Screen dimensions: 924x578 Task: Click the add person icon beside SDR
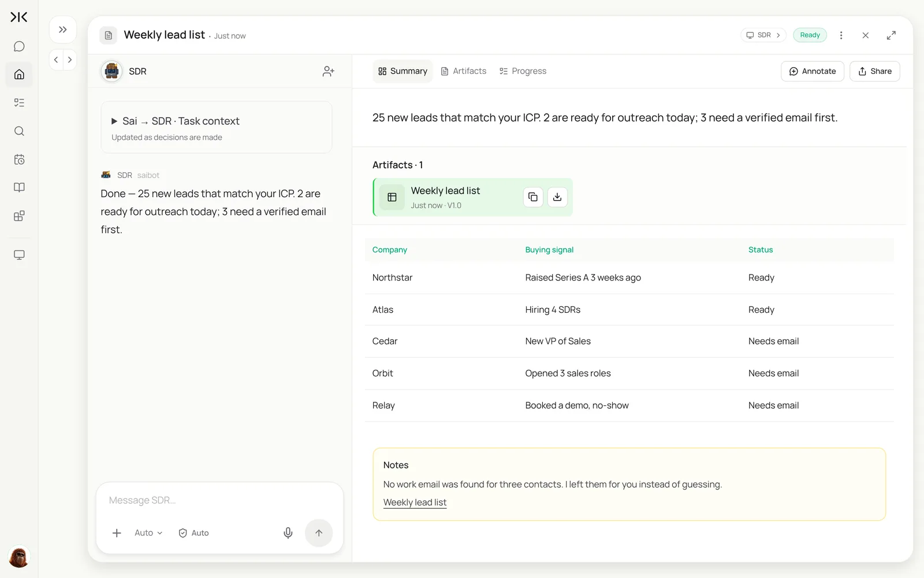point(328,71)
